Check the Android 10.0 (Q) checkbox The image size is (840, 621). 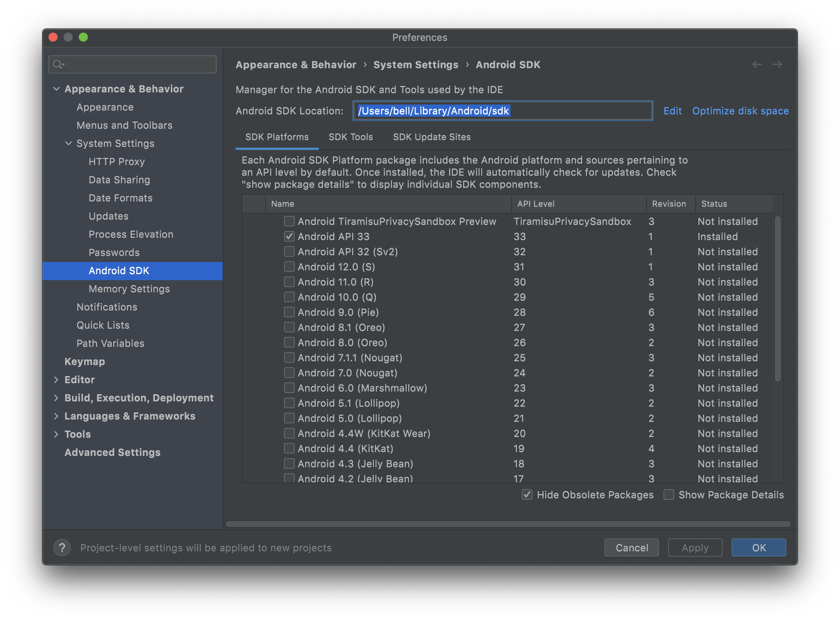(x=289, y=297)
